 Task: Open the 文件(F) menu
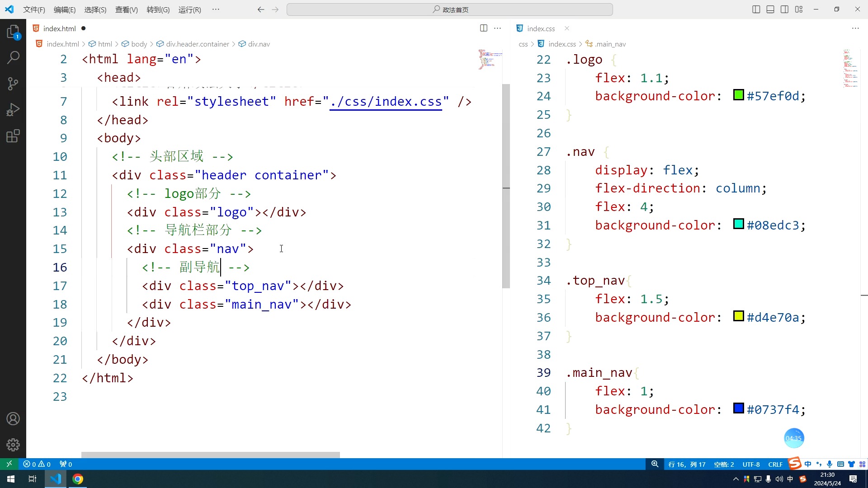coord(33,9)
